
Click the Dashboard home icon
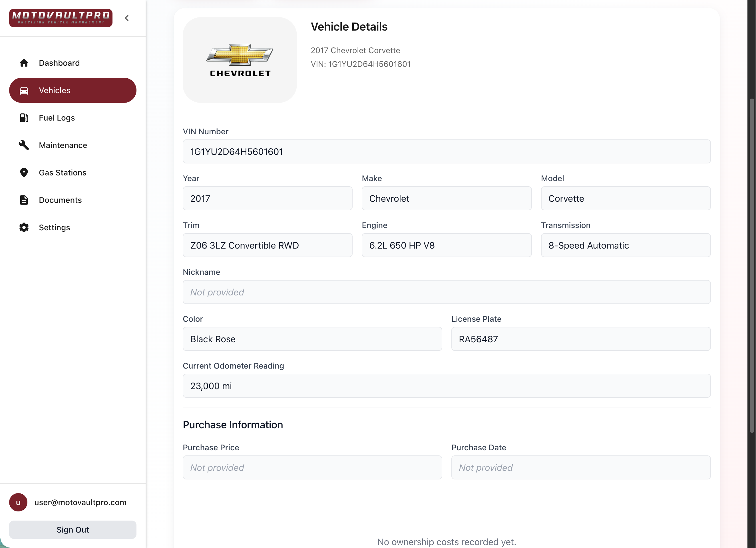tap(24, 63)
